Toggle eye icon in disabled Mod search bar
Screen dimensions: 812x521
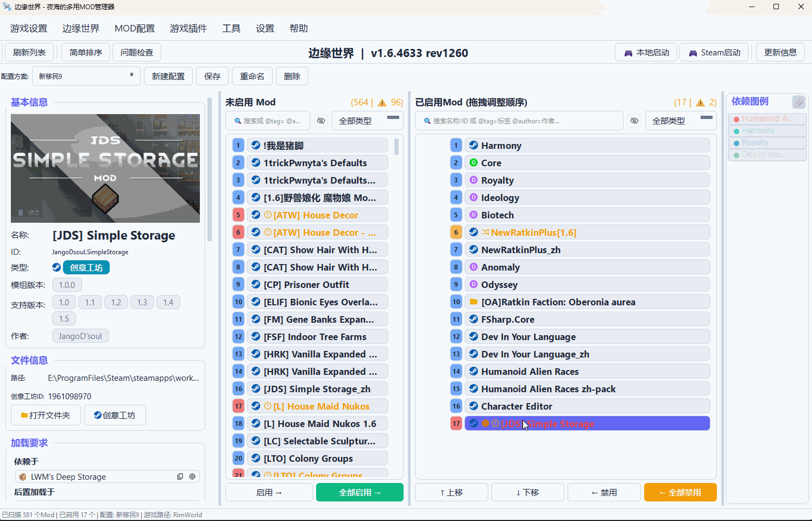click(x=321, y=121)
